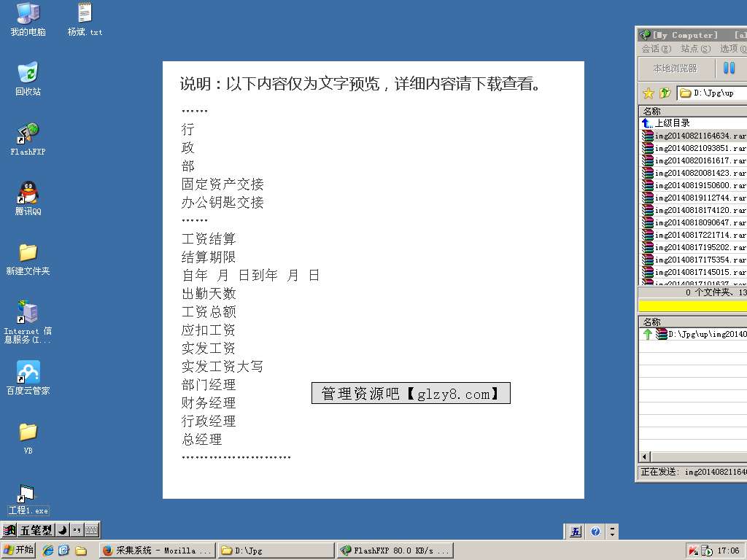
Task: Select file img20140817145015.rar
Action: 693,272
